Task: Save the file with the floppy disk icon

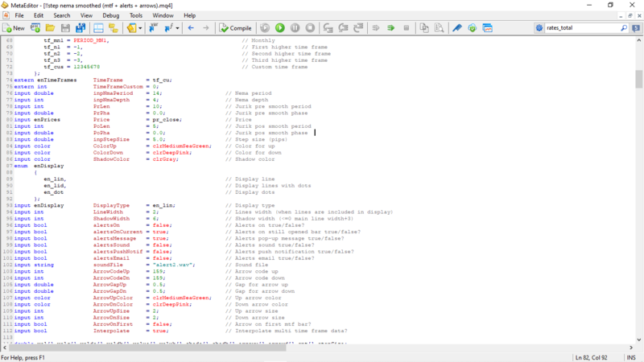Action: 66,28
